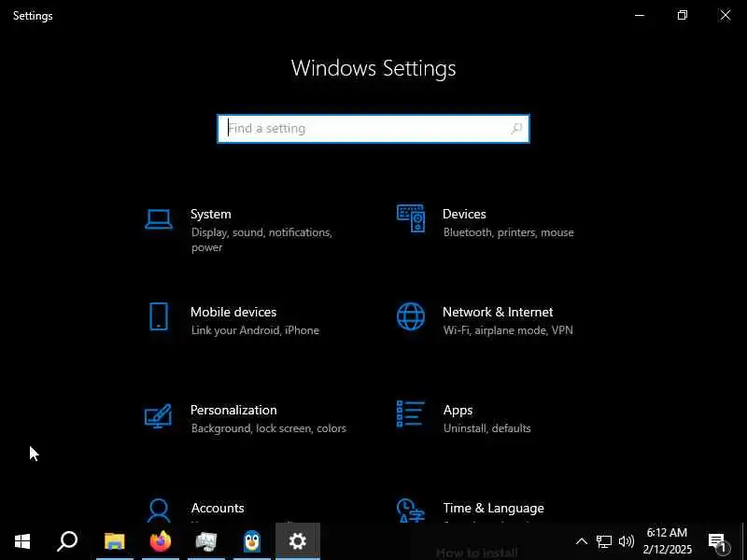Open the Network & Internet globe icon
Screen dimensions: 747x560
[x=411, y=316]
